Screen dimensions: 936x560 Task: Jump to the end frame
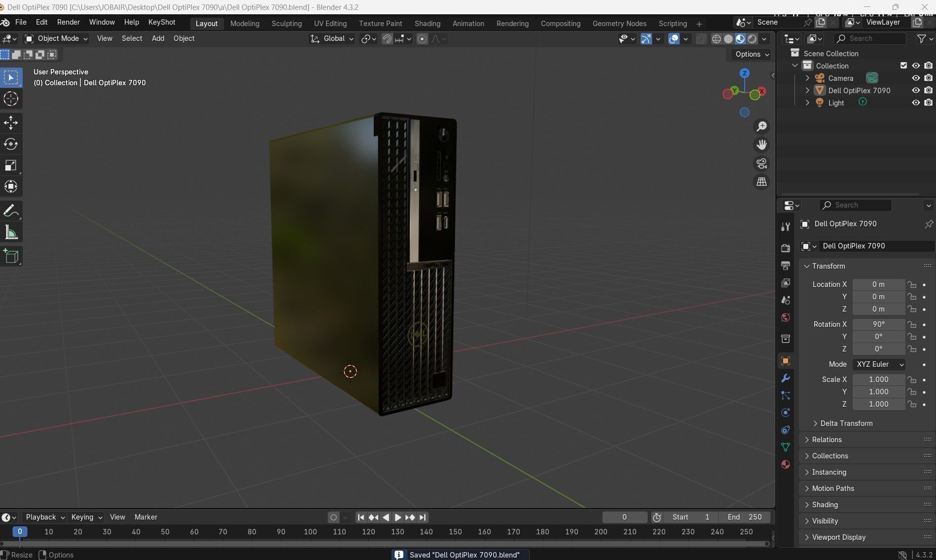click(423, 517)
